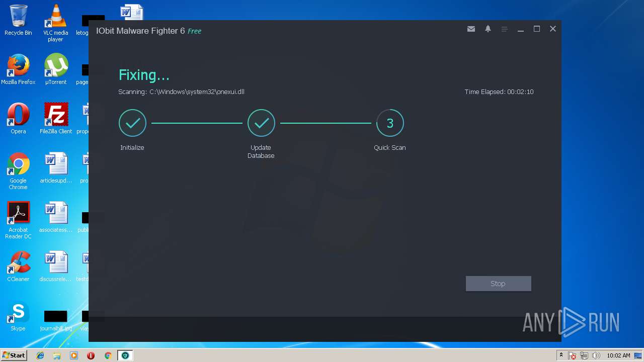Open the network tray icon
The width and height of the screenshot is (644, 362).
(x=584, y=355)
